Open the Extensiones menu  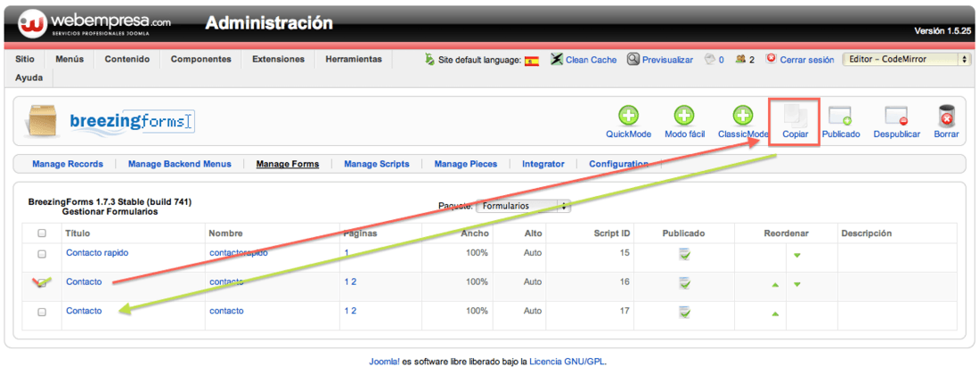pos(278,60)
